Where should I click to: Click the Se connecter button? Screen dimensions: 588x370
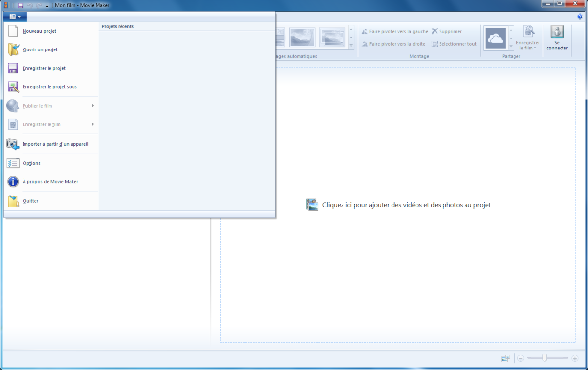coord(557,38)
